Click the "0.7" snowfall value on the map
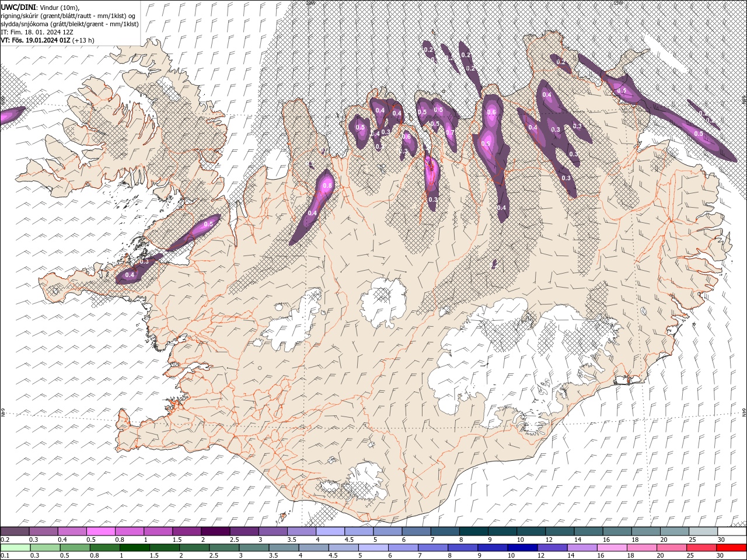The height and width of the screenshot is (560, 747). [x=449, y=132]
